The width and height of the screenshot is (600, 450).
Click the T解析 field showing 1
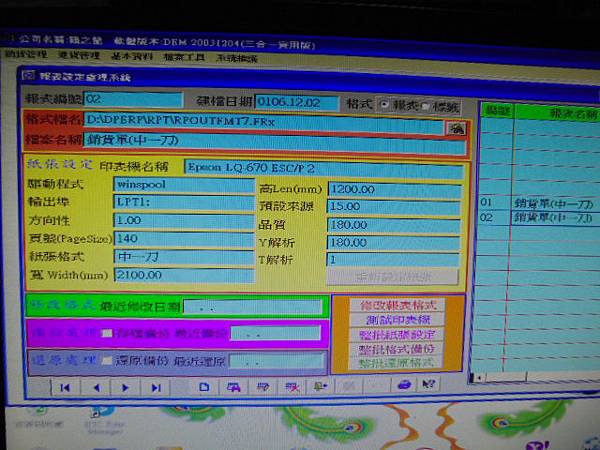pyautogui.click(x=393, y=260)
